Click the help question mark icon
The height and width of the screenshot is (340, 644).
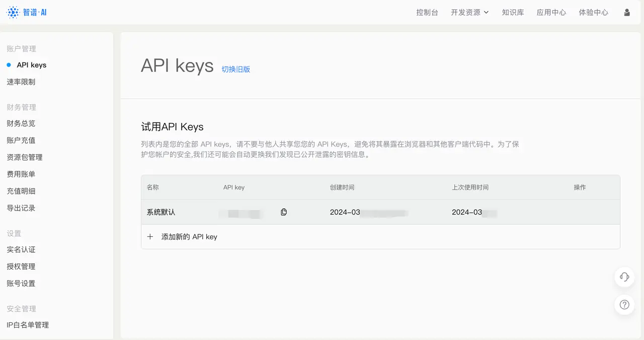pos(624,304)
